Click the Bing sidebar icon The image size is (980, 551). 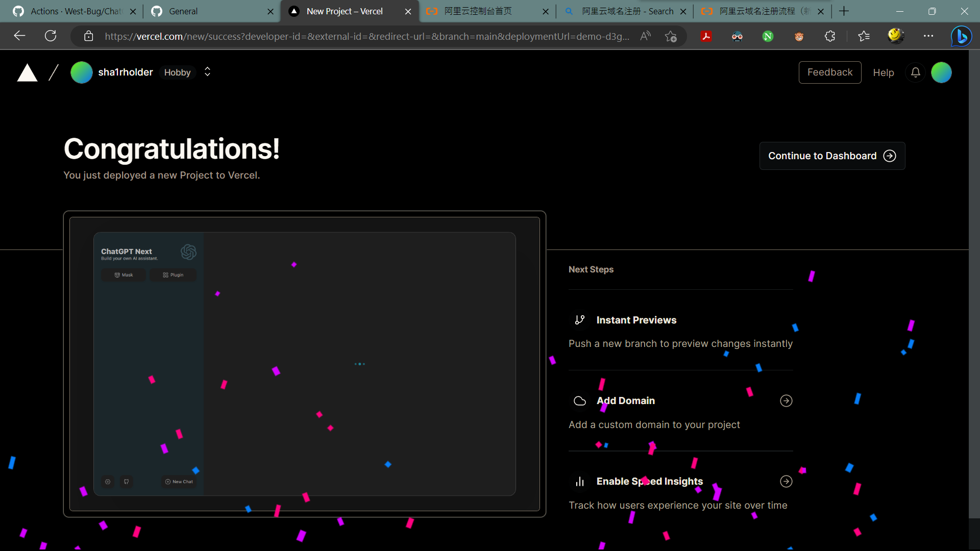[x=962, y=36]
